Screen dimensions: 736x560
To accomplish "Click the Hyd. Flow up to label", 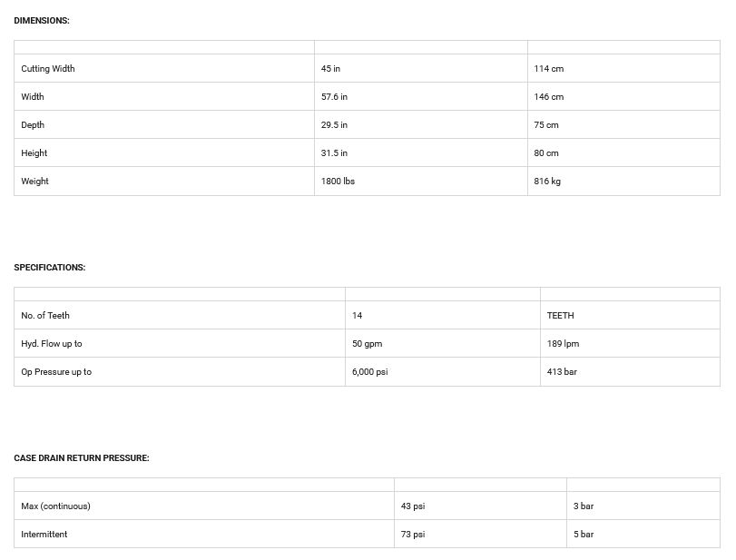I will (52, 344).
